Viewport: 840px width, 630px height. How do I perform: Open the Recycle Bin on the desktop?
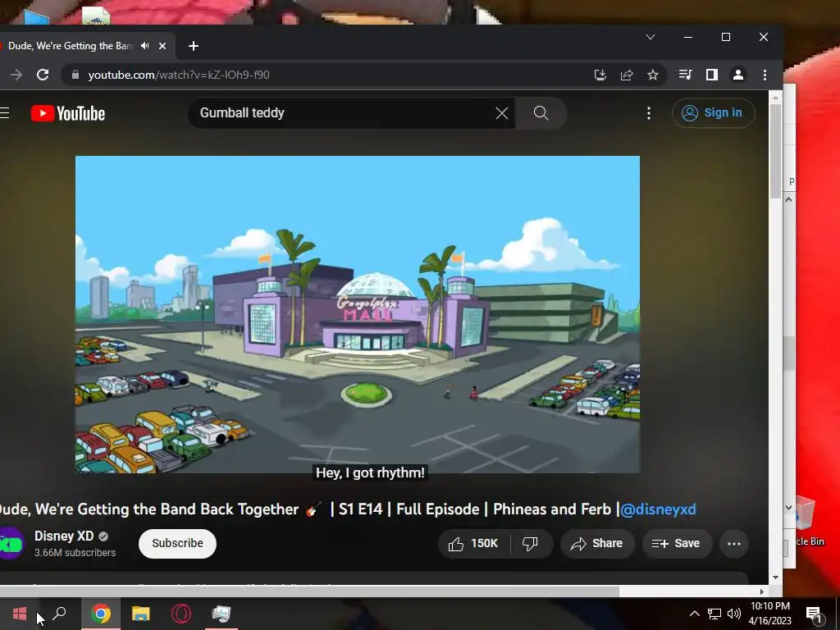pos(810,523)
